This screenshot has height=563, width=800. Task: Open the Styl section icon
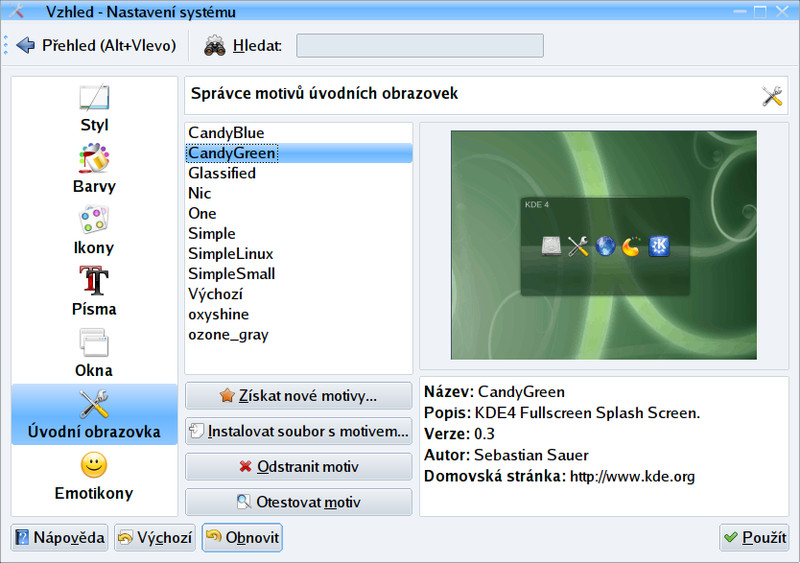94,100
